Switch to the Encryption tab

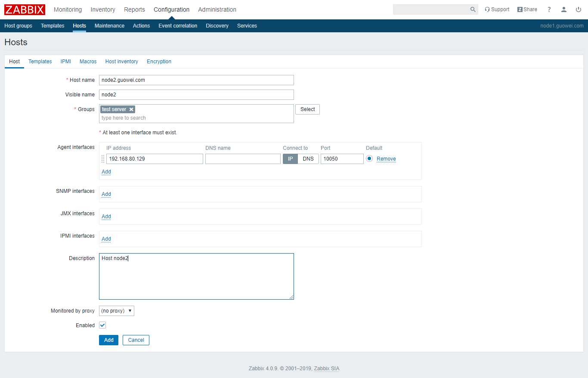click(x=159, y=62)
